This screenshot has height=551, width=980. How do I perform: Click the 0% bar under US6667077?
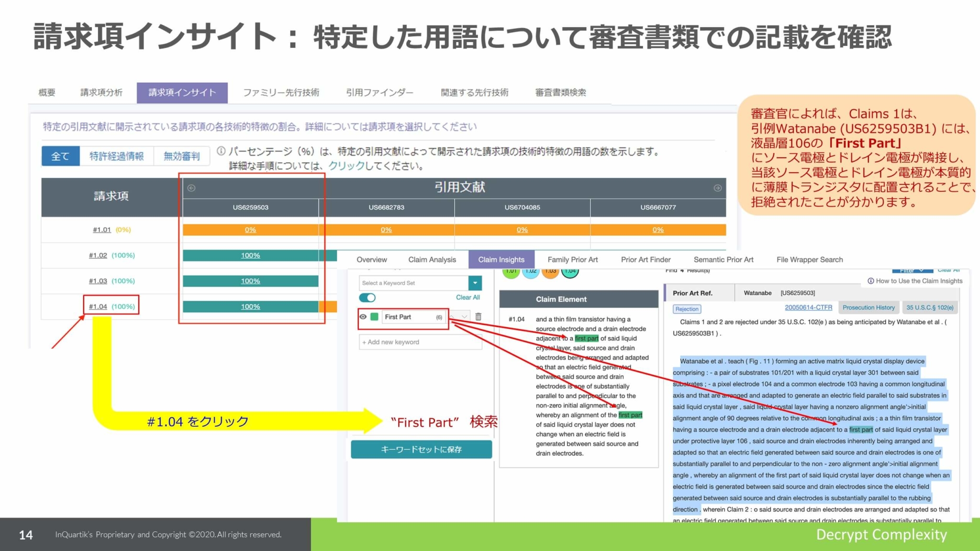[x=658, y=230]
